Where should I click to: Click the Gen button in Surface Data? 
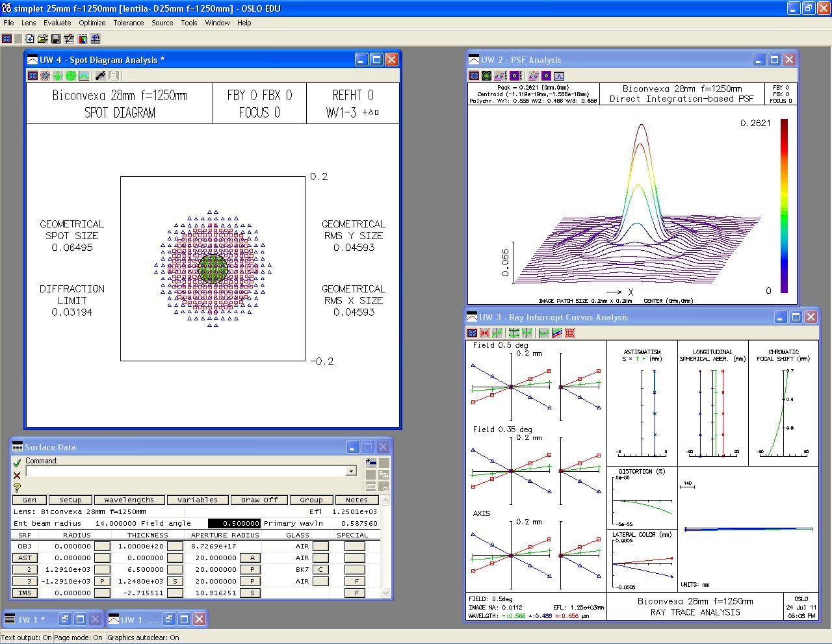29,500
